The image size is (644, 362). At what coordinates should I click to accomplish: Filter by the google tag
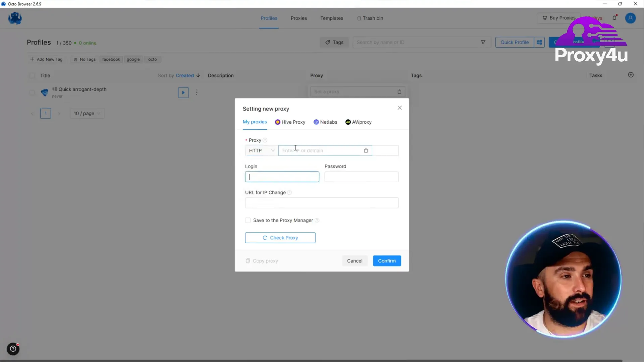pos(133,59)
